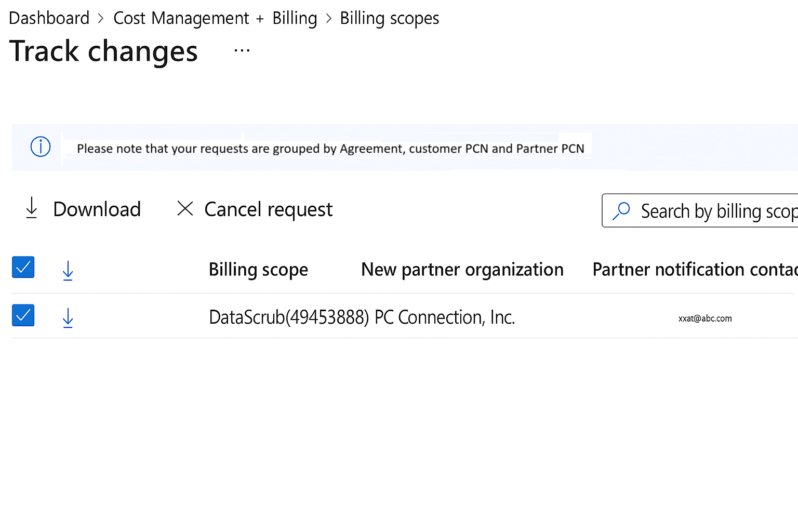This screenshot has height=532, width=798.
Task: Toggle the select-all checkbox in table header
Action: 23,267
